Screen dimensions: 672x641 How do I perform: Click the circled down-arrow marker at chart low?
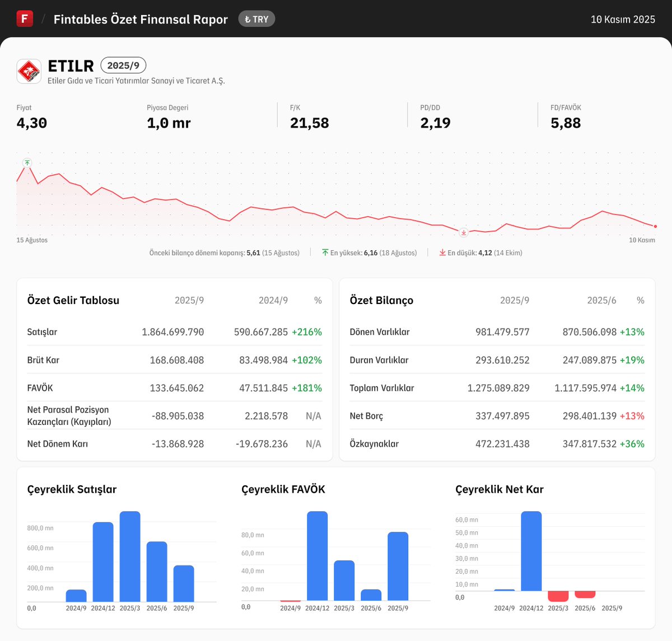click(x=464, y=232)
